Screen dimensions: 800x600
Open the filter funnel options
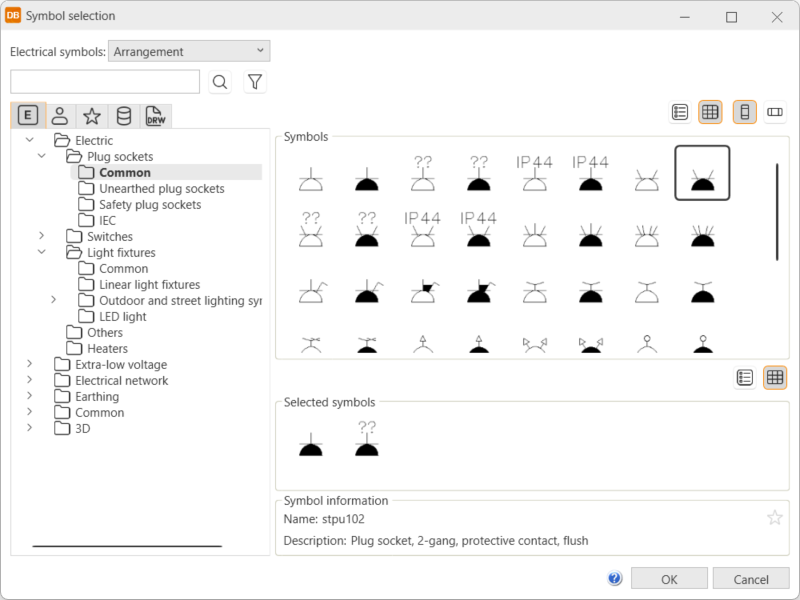(255, 82)
